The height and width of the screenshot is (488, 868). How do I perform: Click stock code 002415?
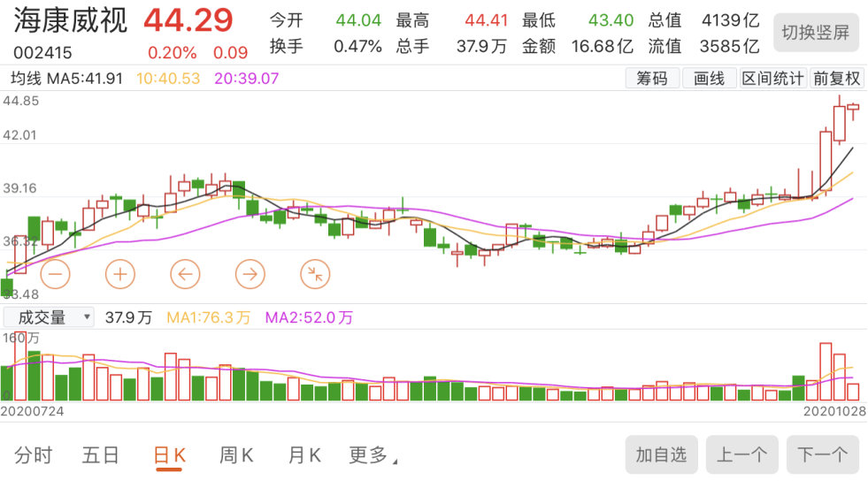click(42, 53)
